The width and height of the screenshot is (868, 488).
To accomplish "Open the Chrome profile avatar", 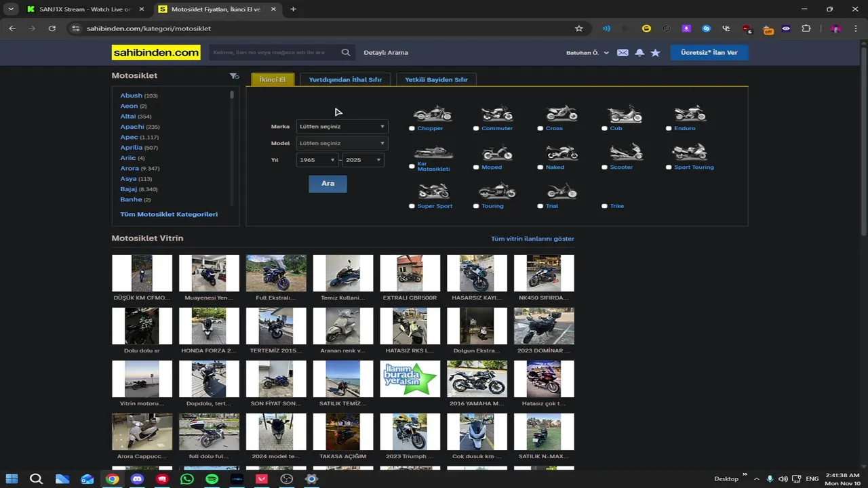I will point(835,28).
